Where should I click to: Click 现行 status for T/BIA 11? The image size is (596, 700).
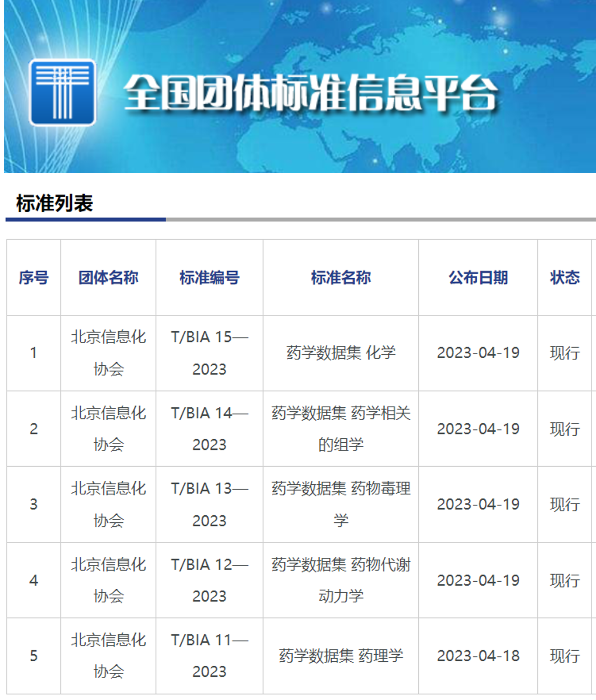pyautogui.click(x=565, y=656)
